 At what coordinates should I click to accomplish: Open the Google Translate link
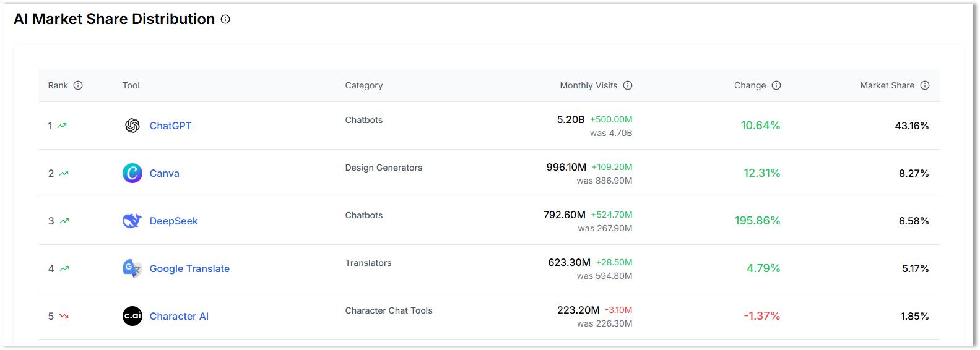[189, 268]
